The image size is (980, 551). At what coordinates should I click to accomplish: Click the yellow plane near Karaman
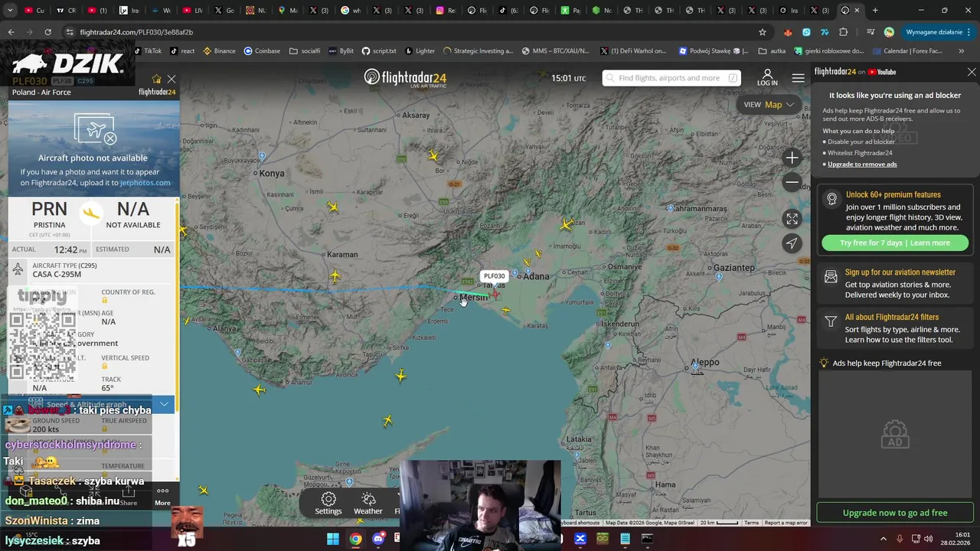pos(335,275)
